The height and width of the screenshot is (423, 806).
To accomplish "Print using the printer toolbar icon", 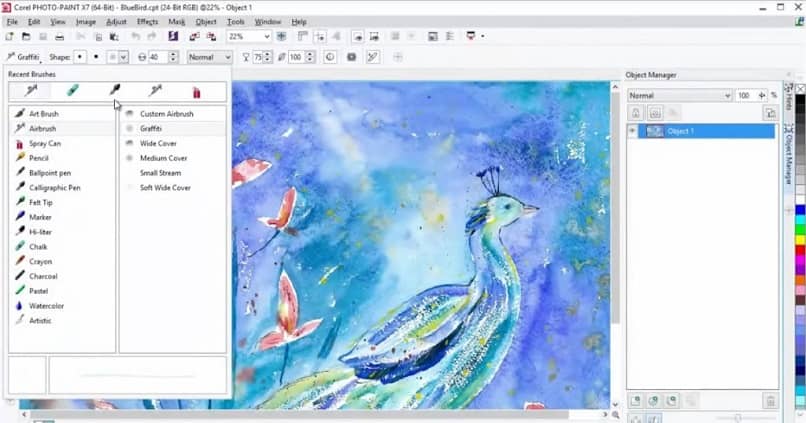I will click(x=60, y=36).
